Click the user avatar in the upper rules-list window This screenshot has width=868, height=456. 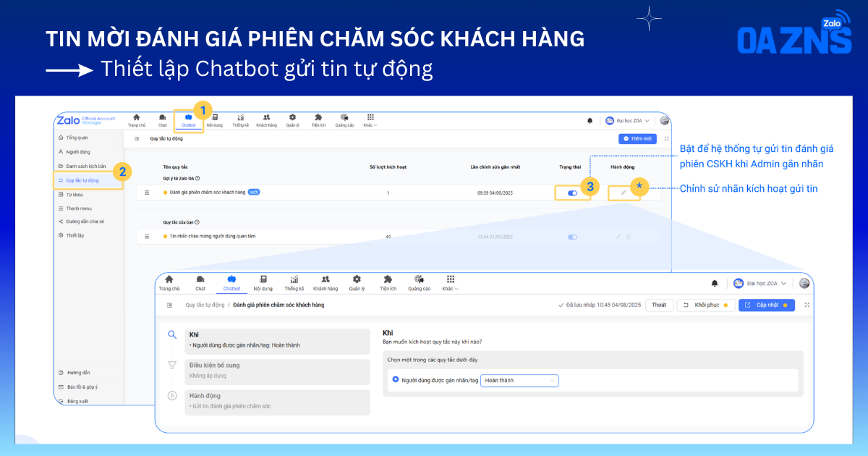coord(664,121)
